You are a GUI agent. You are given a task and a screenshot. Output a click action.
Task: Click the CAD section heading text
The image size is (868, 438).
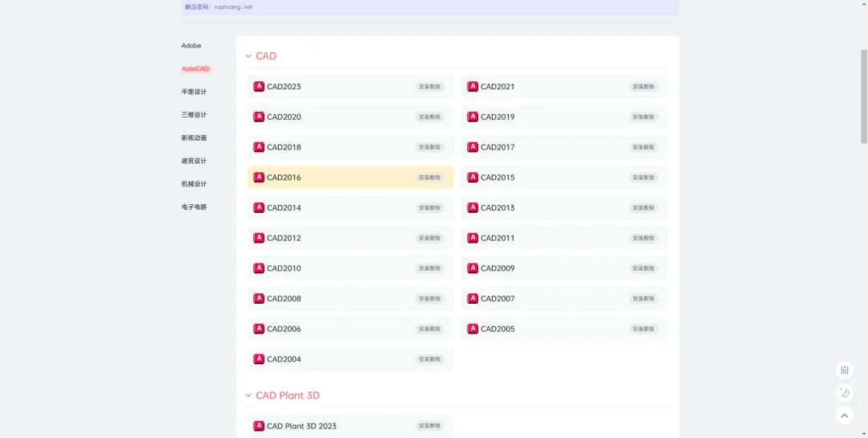(x=266, y=56)
